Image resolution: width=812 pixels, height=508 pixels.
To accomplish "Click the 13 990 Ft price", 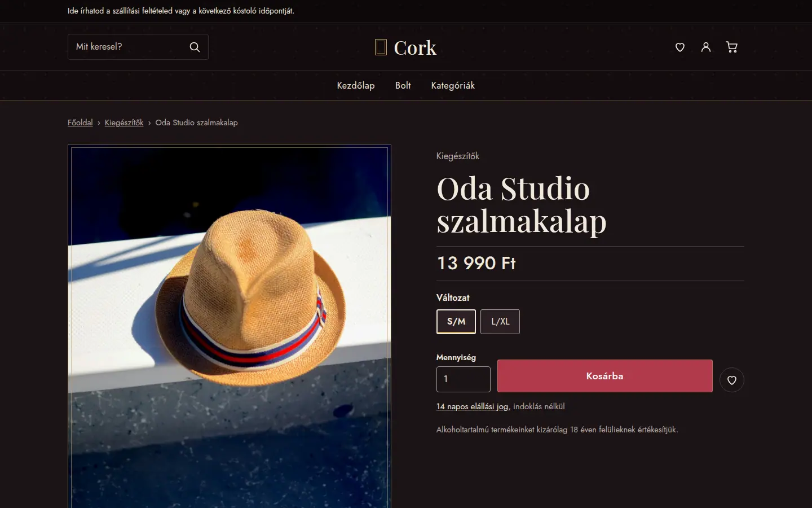I will 476,263.
